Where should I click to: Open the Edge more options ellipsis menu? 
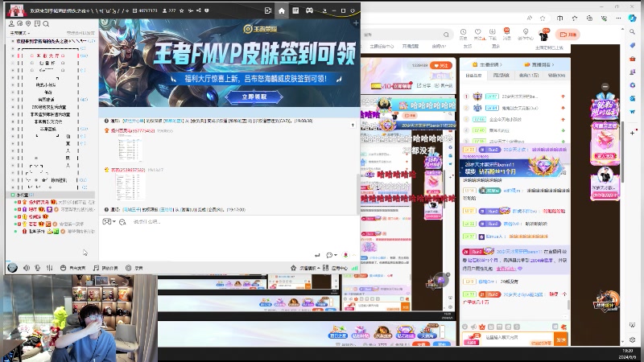click(618, 18)
